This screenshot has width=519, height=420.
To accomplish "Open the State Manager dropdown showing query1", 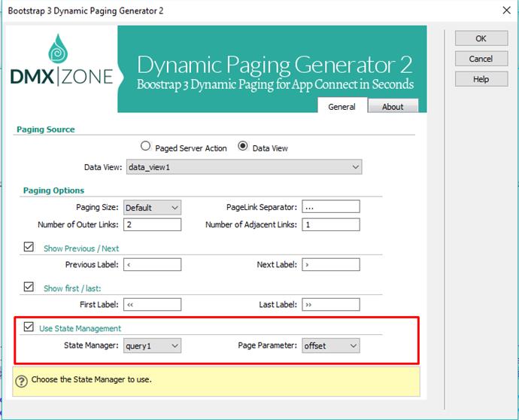I will (x=152, y=345).
